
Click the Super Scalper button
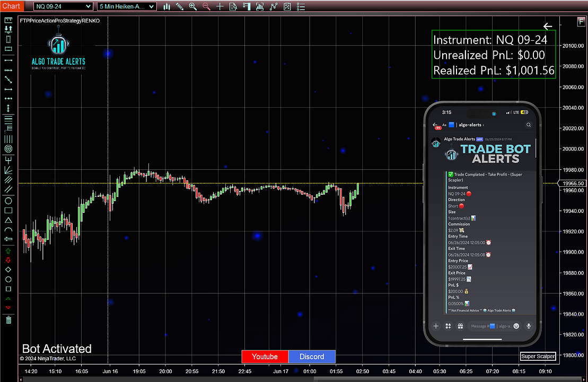(x=538, y=356)
